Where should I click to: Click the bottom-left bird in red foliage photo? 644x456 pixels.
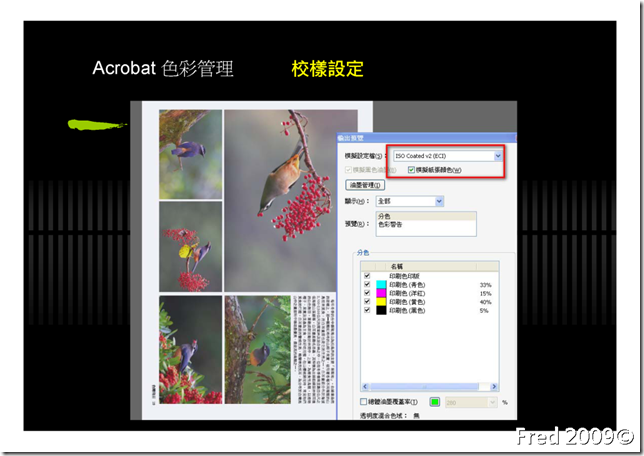(x=191, y=350)
